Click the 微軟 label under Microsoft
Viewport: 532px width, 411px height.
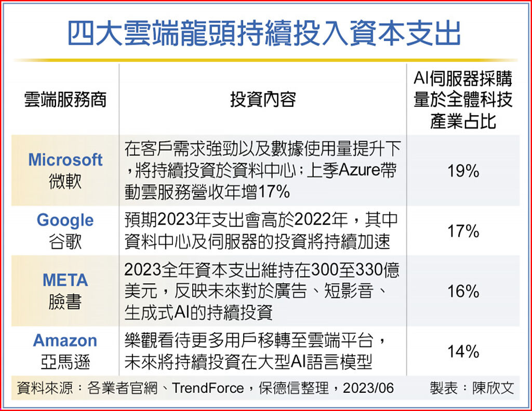(x=65, y=182)
